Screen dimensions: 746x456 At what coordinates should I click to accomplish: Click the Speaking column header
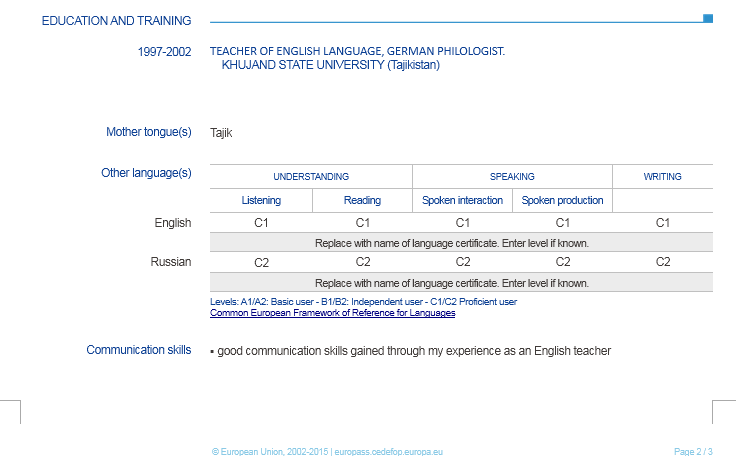click(512, 176)
